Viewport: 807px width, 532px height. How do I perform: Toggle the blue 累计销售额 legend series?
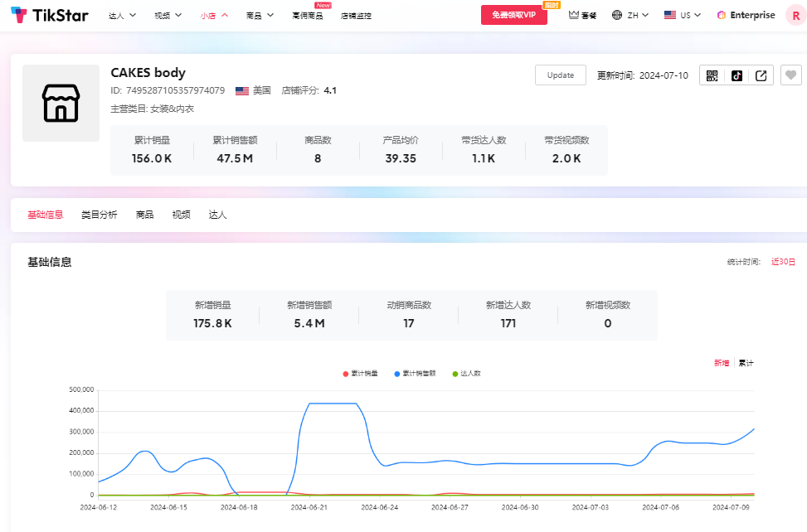tap(415, 374)
